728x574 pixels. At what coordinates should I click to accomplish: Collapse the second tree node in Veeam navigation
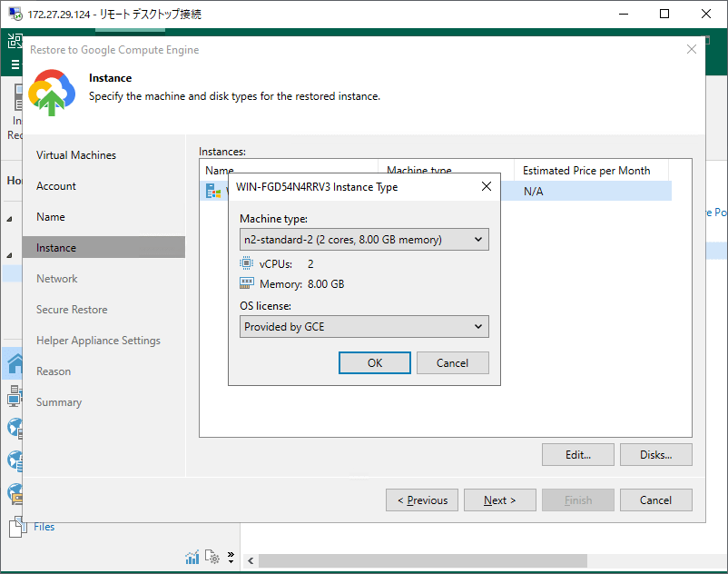click(9, 255)
